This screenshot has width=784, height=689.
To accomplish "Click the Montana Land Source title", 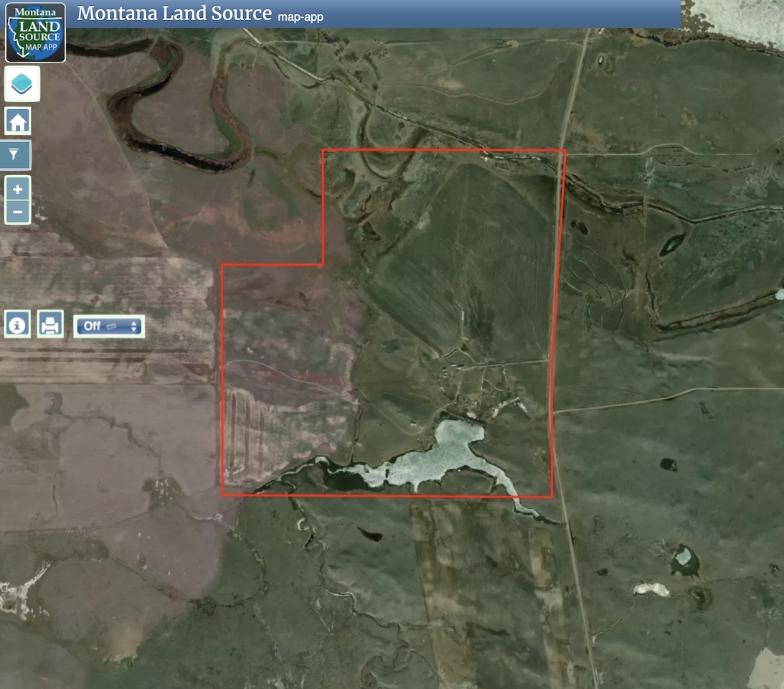I will point(174,14).
